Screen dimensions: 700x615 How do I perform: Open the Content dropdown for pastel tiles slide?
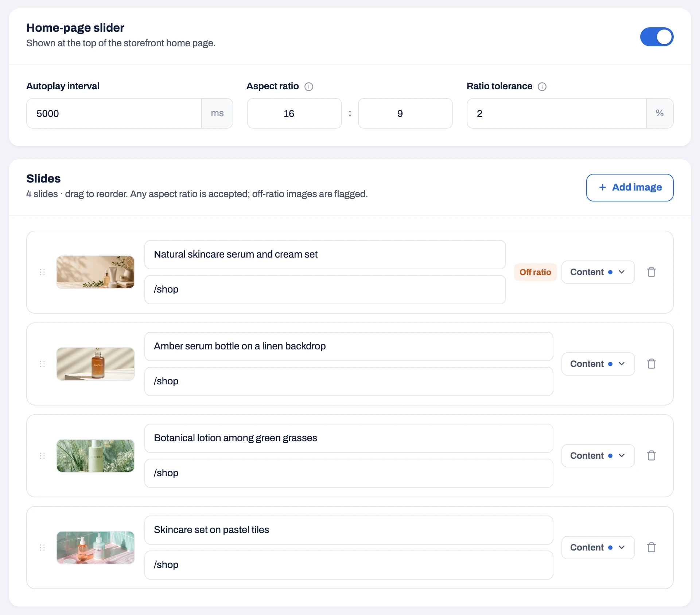[x=598, y=548]
